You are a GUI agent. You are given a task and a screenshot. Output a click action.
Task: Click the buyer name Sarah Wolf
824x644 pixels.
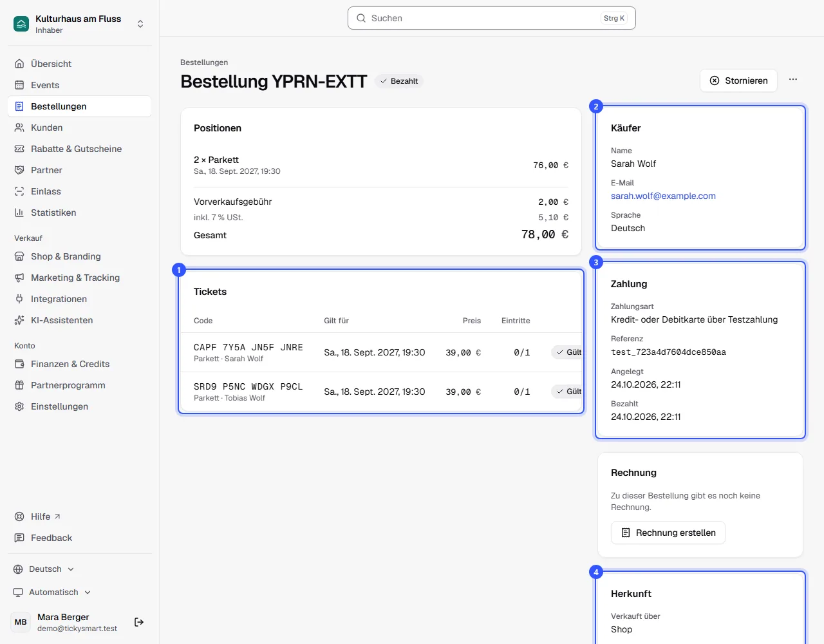coord(633,164)
